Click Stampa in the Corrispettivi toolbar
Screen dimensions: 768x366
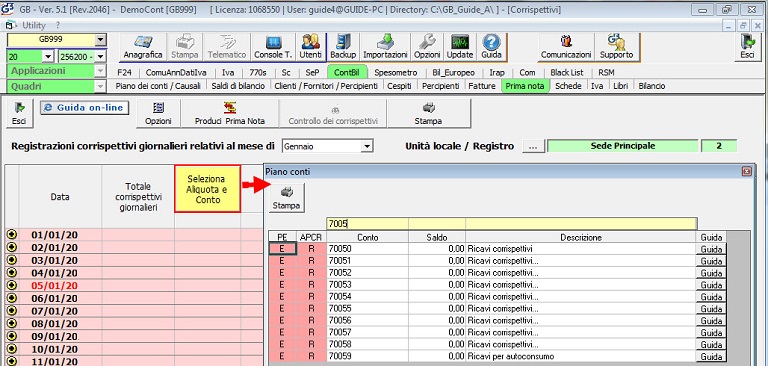[x=428, y=114]
